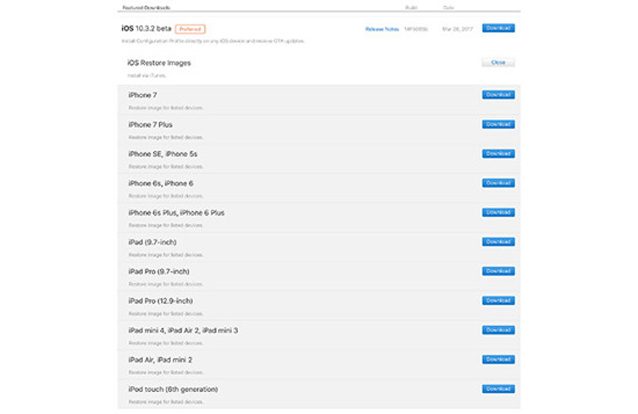This screenshot has height=414, width=638.
Task: Download the iPad Air, iPad mini 2 restore image
Action: (x=498, y=359)
